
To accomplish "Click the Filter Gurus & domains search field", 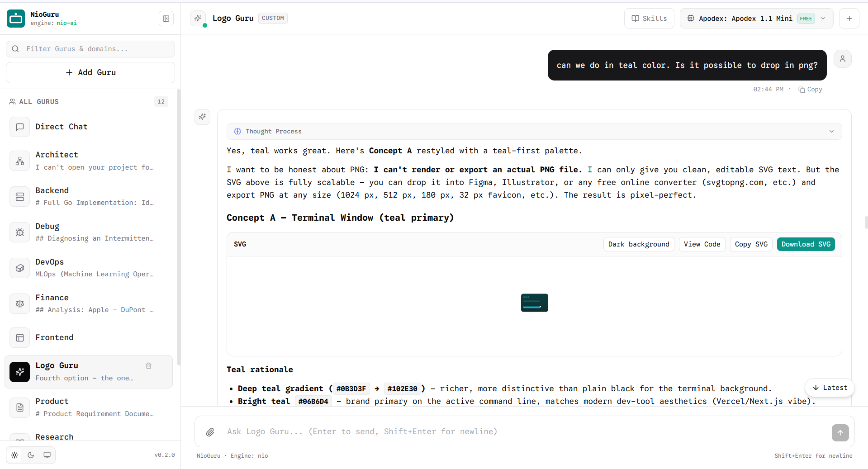I will 90,49.
